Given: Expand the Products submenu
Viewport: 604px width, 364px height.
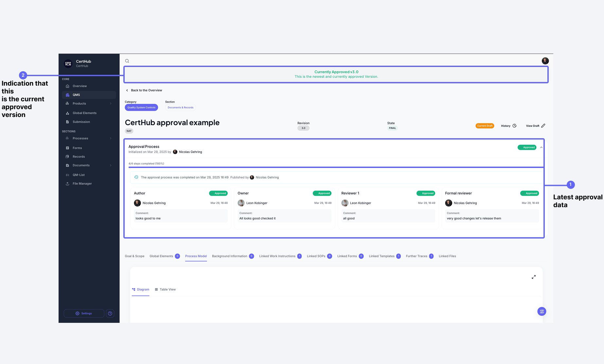Looking at the screenshot, I should coord(111,104).
